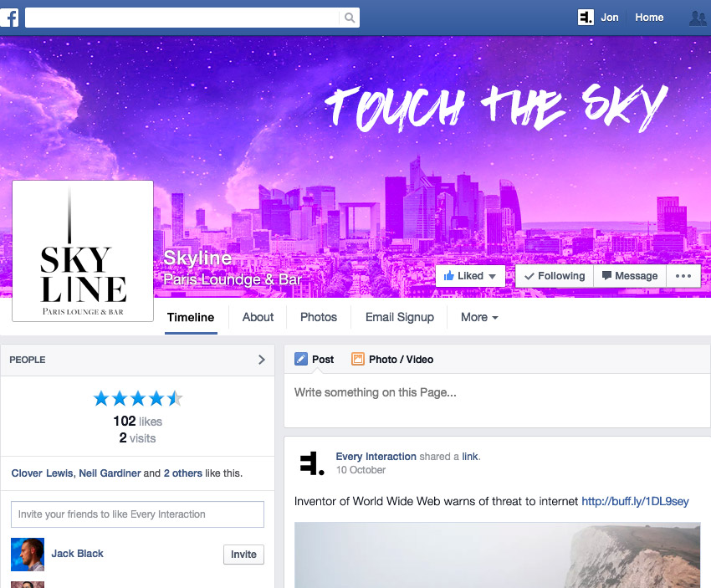Open the Skyline page profile picture
This screenshot has height=588, width=711.
tap(83, 251)
